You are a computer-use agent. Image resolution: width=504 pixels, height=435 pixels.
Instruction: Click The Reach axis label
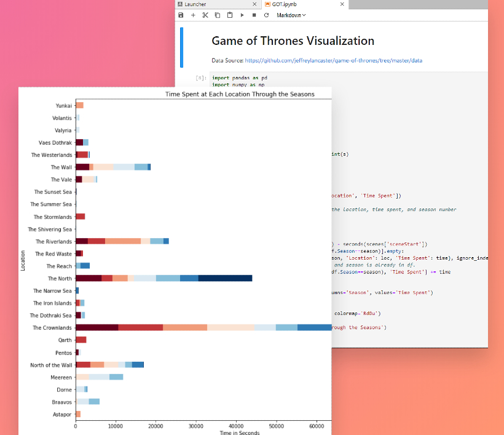point(59,266)
